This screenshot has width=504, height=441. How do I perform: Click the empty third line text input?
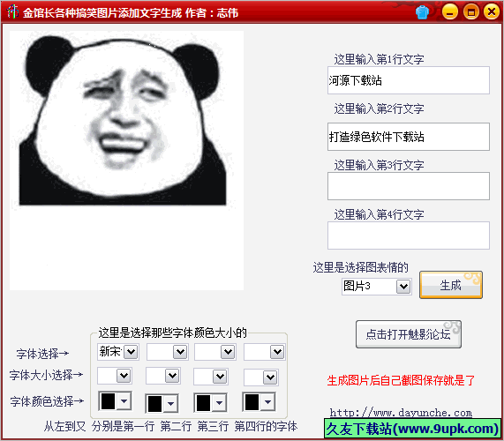click(409, 186)
